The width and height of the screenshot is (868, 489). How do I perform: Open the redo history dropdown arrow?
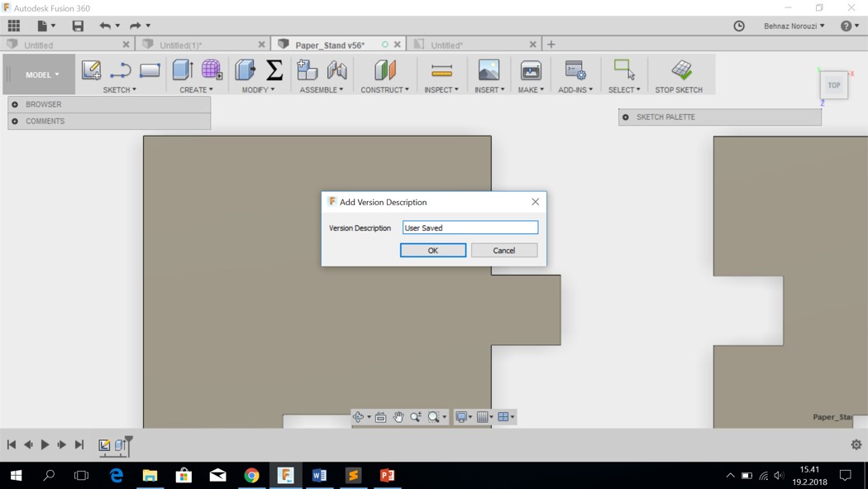(148, 26)
